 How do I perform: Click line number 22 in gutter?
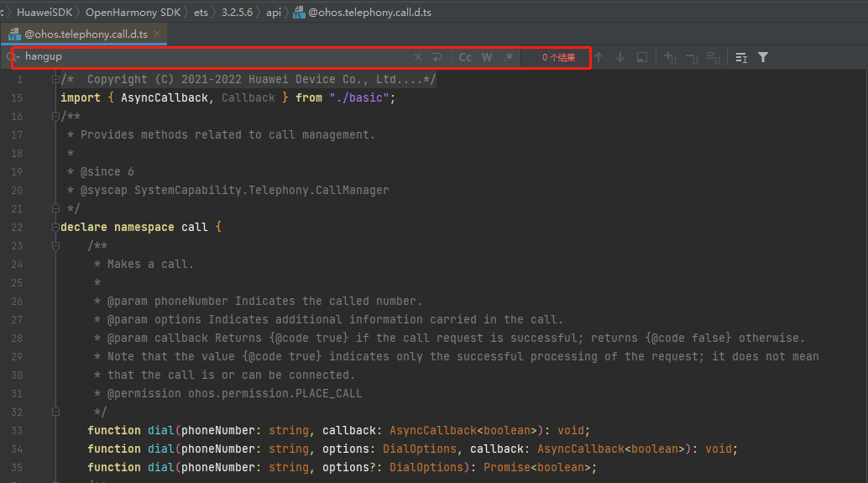coord(17,227)
